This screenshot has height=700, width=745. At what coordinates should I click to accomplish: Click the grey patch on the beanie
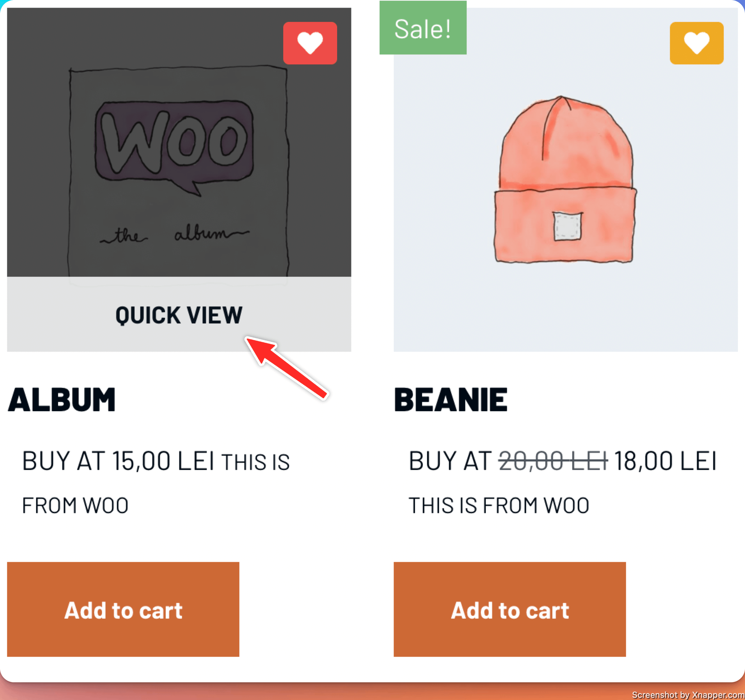click(567, 226)
